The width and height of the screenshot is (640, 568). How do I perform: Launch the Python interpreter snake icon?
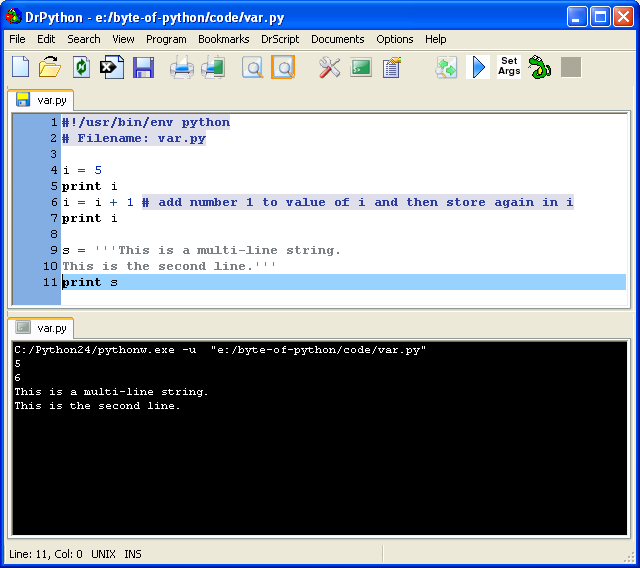pyautogui.click(x=540, y=67)
